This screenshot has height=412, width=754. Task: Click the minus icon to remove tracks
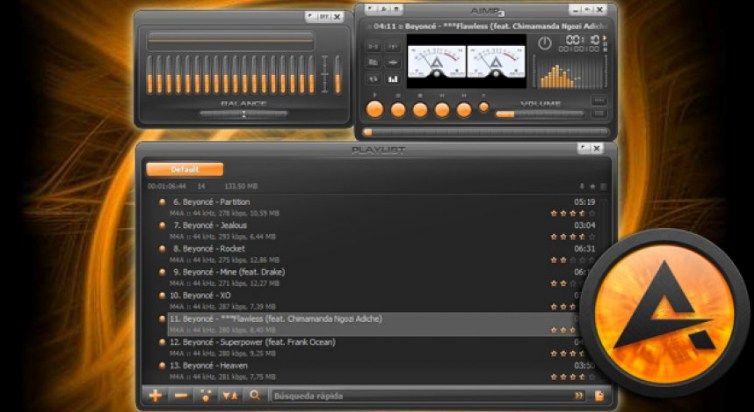tap(180, 395)
